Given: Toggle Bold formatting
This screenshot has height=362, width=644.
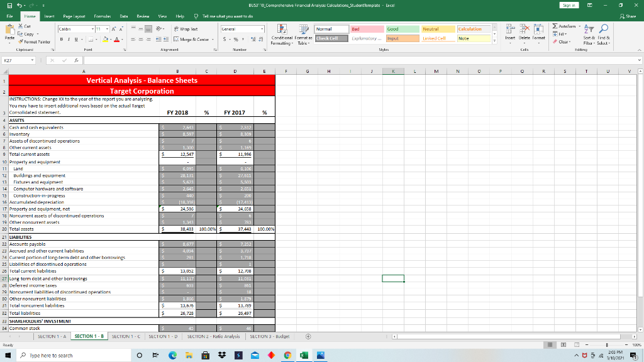Looking at the screenshot, I should pos(61,40).
